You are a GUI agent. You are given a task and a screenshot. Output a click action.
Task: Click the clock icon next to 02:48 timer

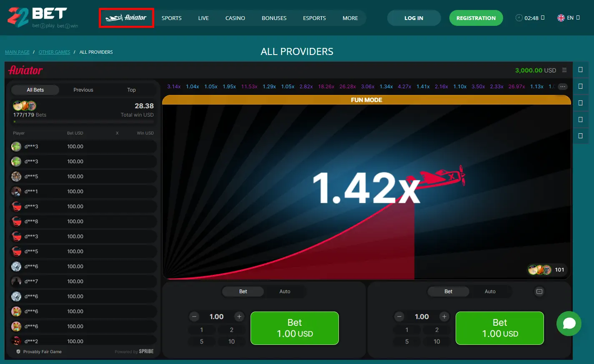(519, 17)
